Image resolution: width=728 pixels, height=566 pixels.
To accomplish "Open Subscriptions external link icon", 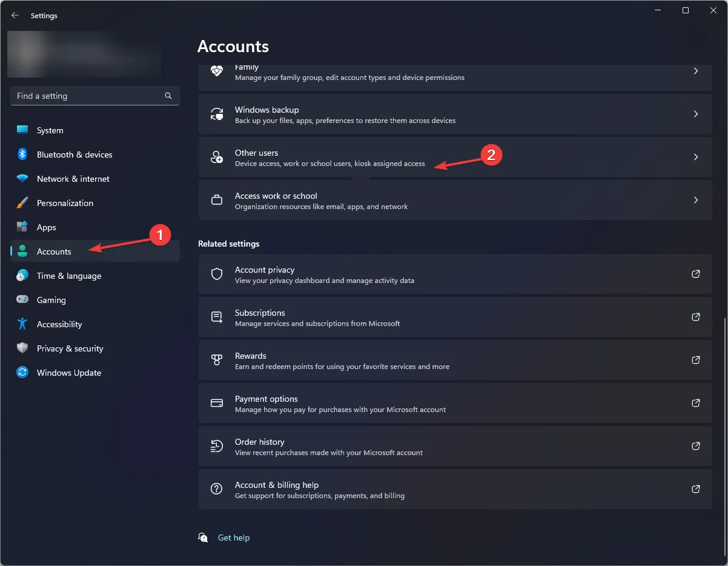I will (696, 317).
